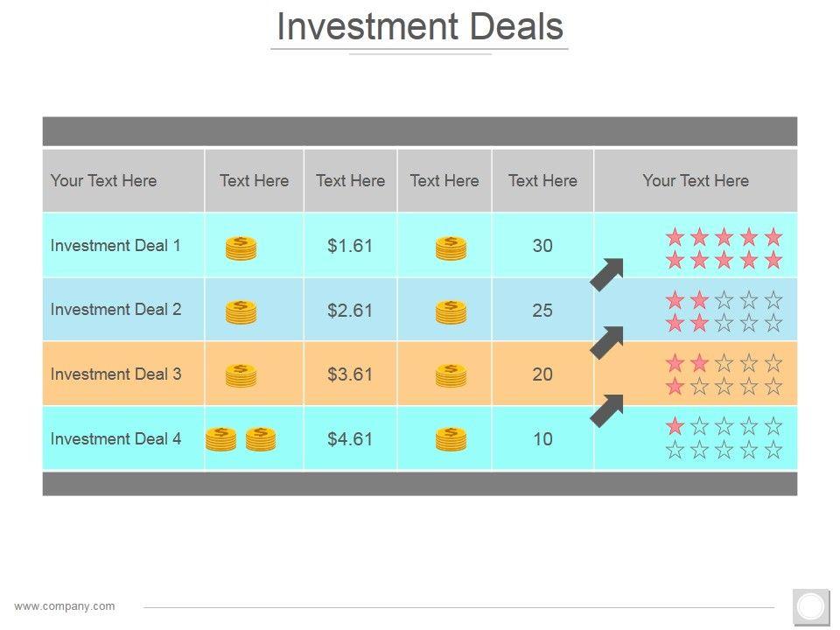Image resolution: width=840 pixels, height=630 pixels.
Task: Select the $1.61 price cell
Action: point(350,246)
